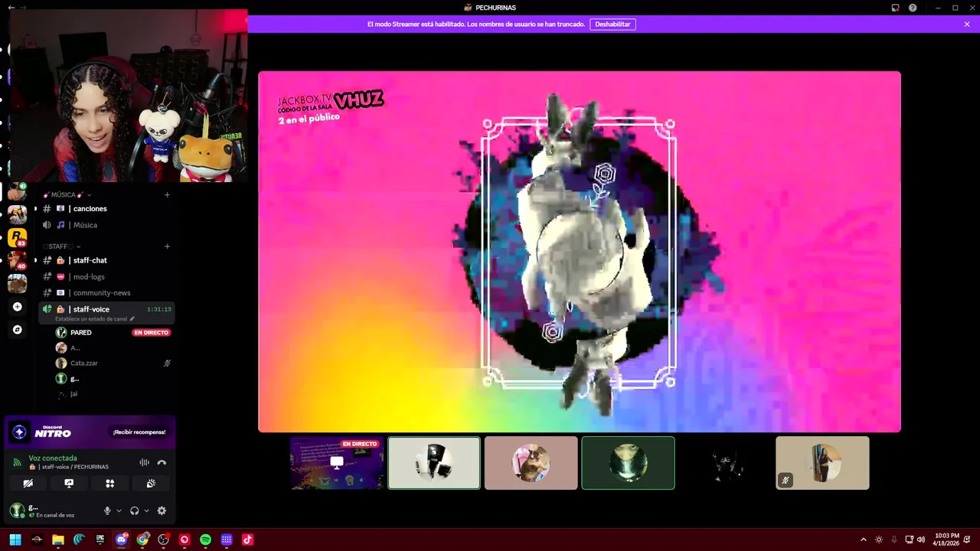
Task: Open the activities button in voice panel
Action: click(x=110, y=484)
